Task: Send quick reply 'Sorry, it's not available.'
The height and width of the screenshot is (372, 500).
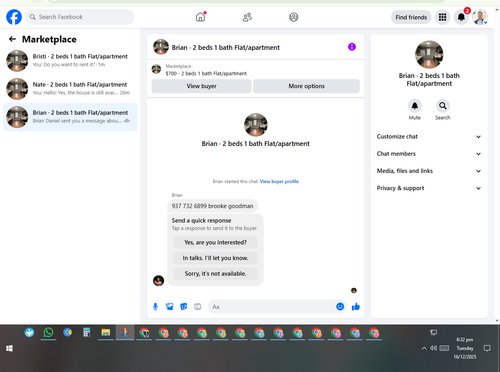Action: coord(215,274)
